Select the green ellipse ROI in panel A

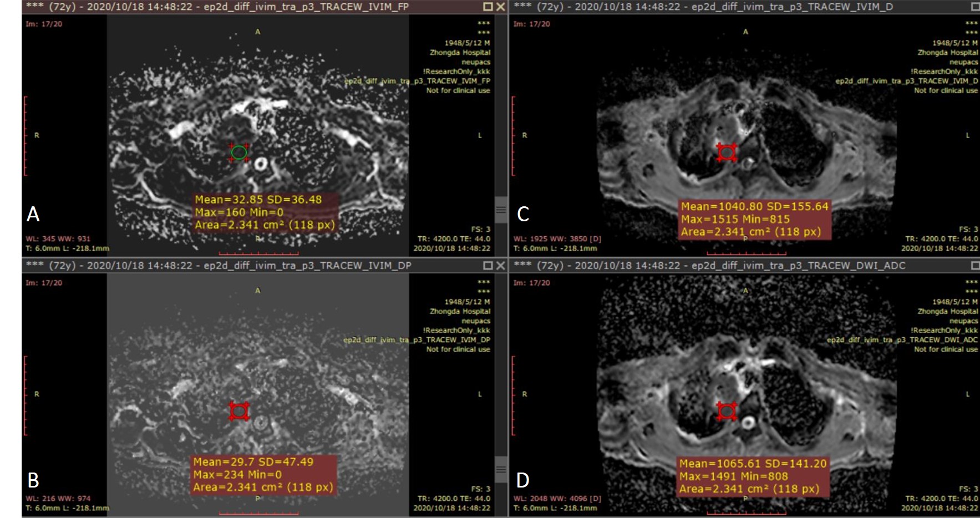239,153
